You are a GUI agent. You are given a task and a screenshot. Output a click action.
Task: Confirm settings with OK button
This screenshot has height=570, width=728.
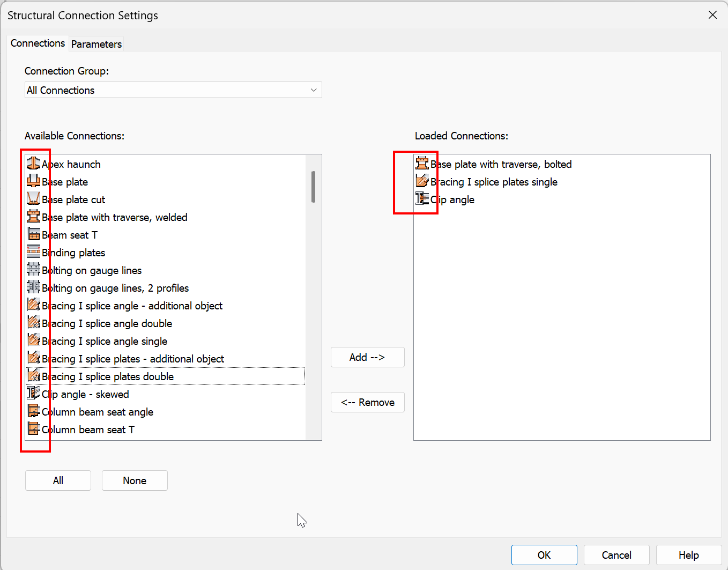(x=544, y=555)
